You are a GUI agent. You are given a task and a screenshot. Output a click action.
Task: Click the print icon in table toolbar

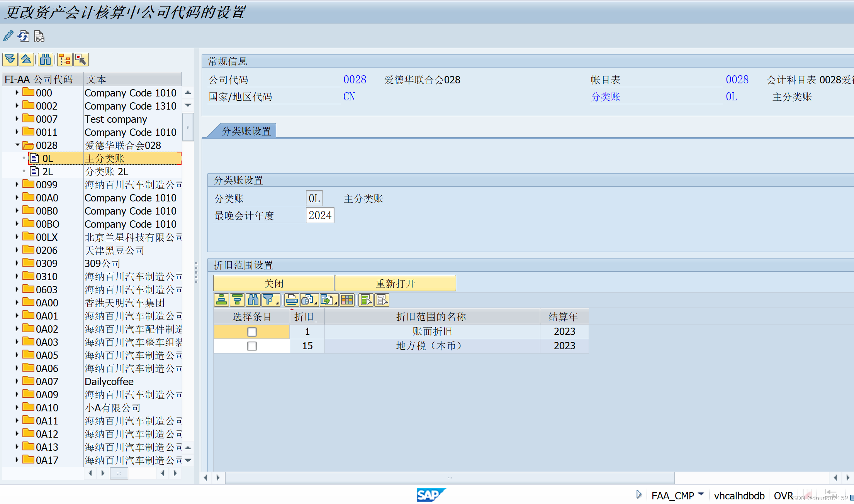tap(292, 300)
